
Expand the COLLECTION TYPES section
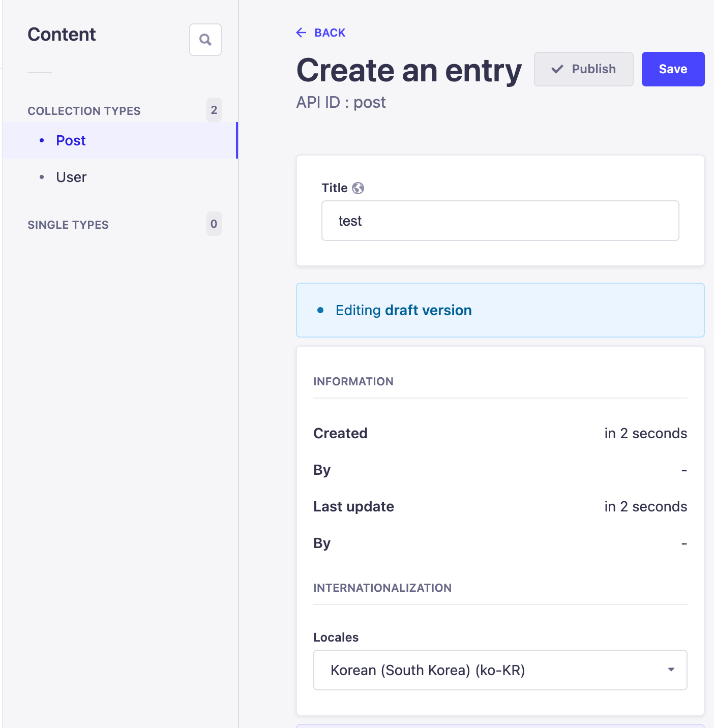point(84,110)
